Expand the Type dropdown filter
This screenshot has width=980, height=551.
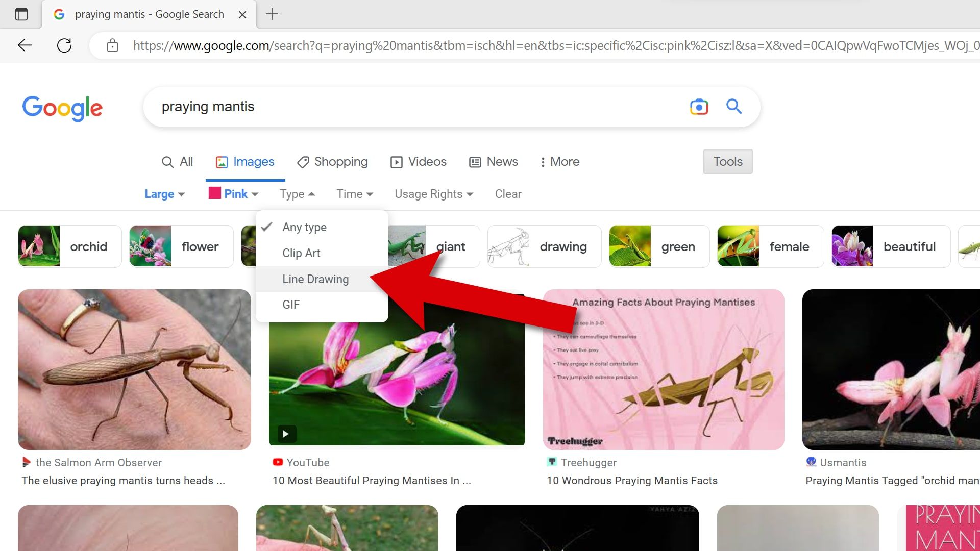296,194
